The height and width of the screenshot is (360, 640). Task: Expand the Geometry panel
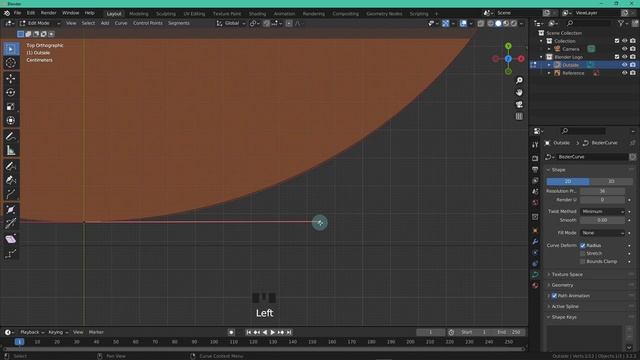(x=562, y=285)
